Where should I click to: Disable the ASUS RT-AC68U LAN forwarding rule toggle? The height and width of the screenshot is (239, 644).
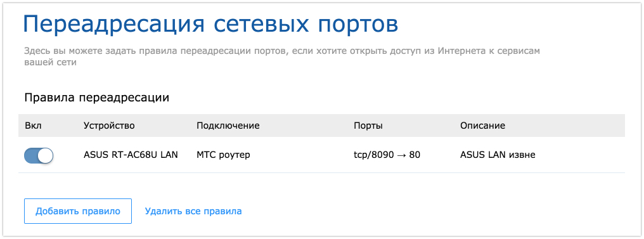pos(39,156)
